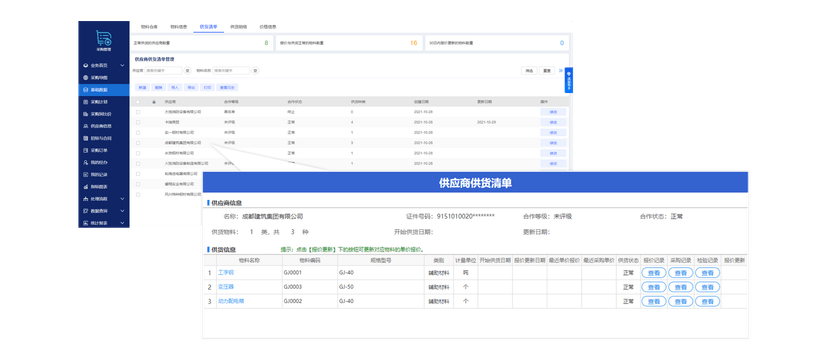Screen dimensions: 828x363
Task: Expand the 统计报表 chevron in sidebar
Action: pos(122,223)
